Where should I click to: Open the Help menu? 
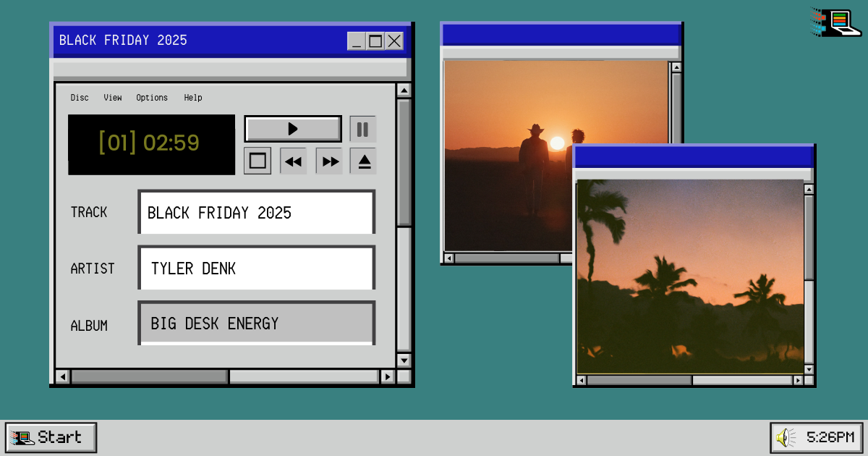[x=193, y=98]
